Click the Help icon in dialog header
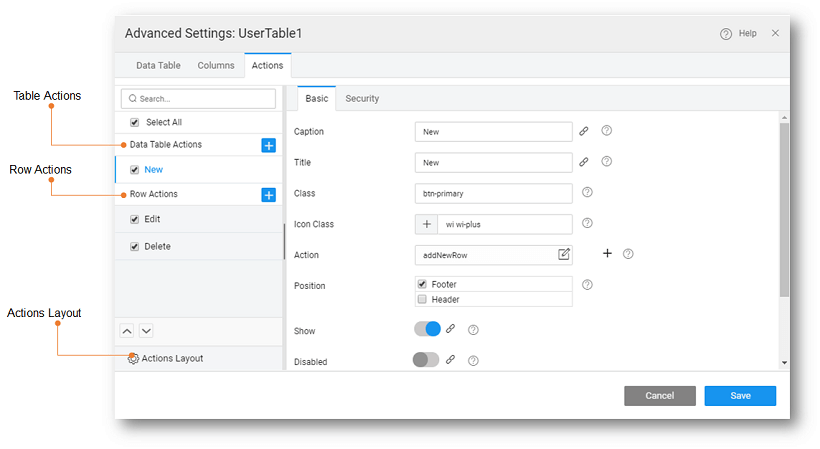The image size is (820, 449). click(x=726, y=34)
